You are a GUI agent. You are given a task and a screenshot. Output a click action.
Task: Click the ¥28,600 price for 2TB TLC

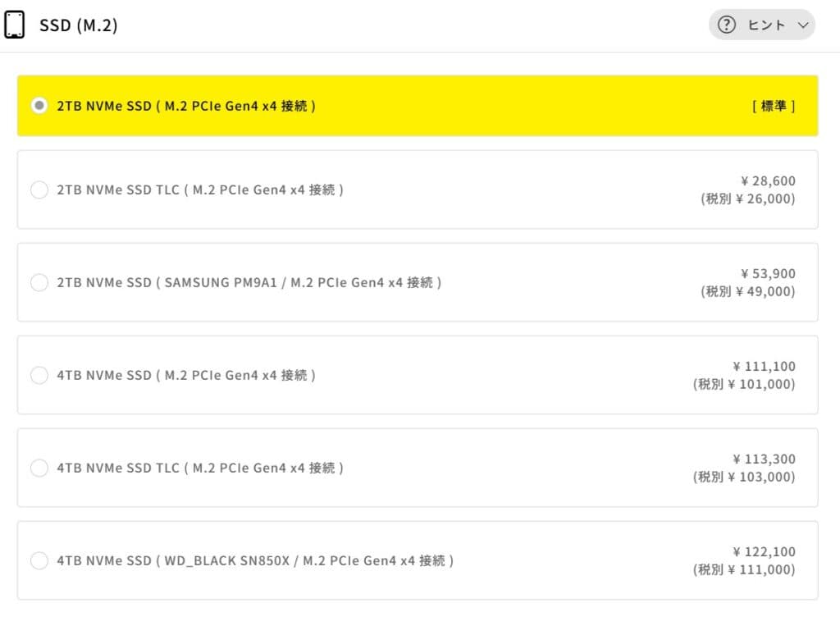[768, 180]
